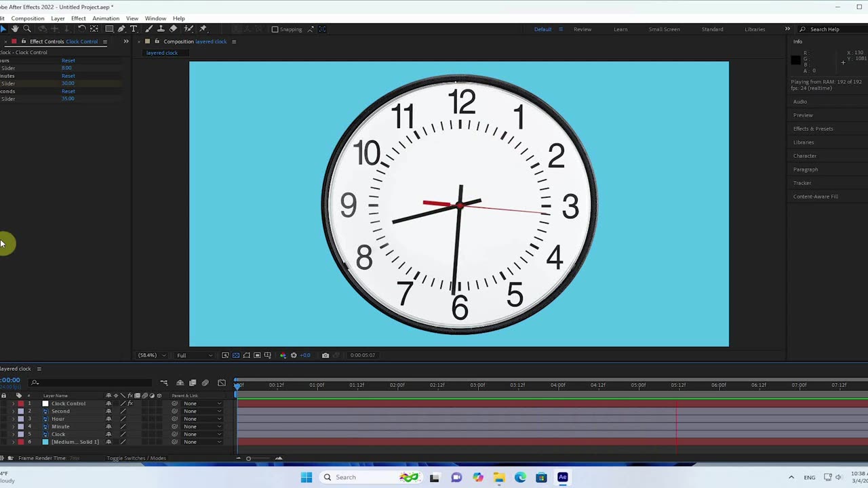Toggle shy switch of Minute layer
The width and height of the screenshot is (868, 488).
click(108, 426)
